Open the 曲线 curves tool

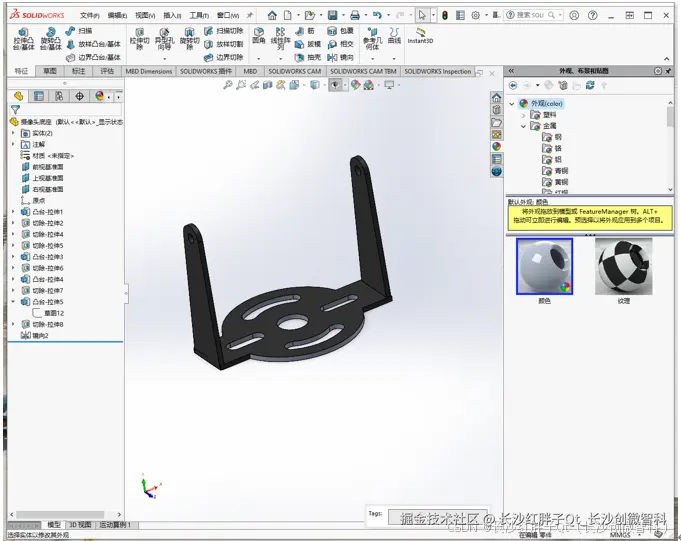point(394,36)
